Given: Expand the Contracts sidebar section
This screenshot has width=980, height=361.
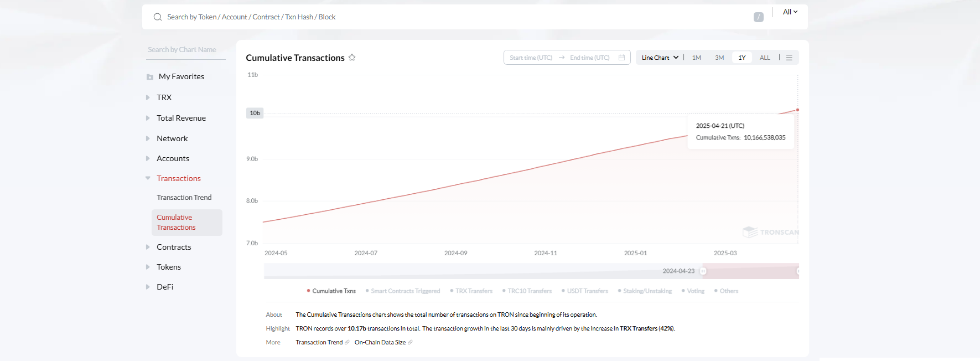Looking at the screenshot, I should 148,247.
